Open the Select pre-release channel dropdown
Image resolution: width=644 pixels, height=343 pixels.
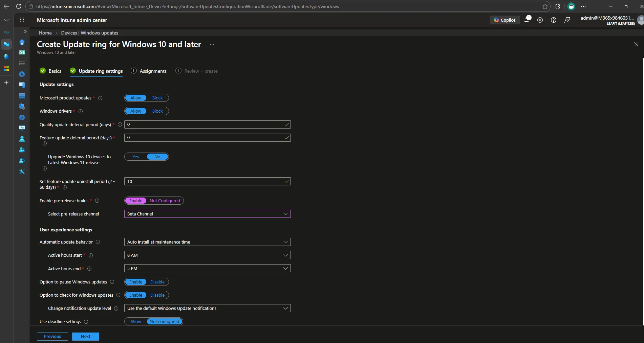tap(208, 214)
